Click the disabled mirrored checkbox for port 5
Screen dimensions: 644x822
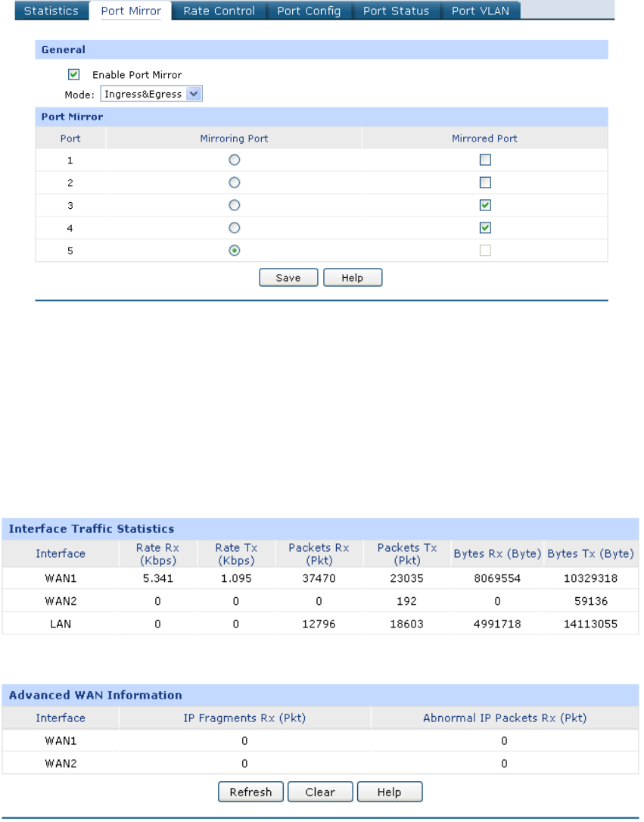485,251
